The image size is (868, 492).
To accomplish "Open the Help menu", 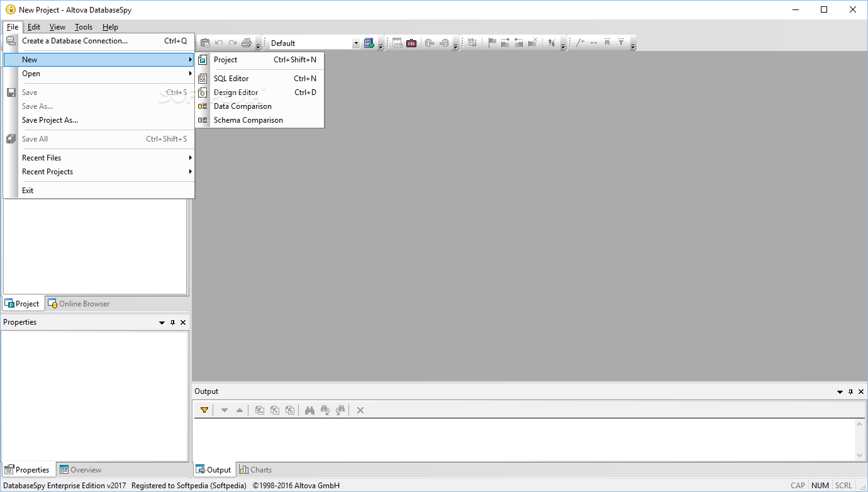I will click(x=110, y=27).
